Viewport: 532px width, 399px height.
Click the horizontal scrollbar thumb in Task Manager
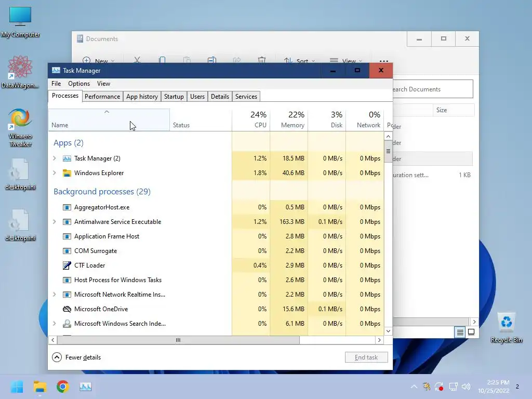(178, 340)
